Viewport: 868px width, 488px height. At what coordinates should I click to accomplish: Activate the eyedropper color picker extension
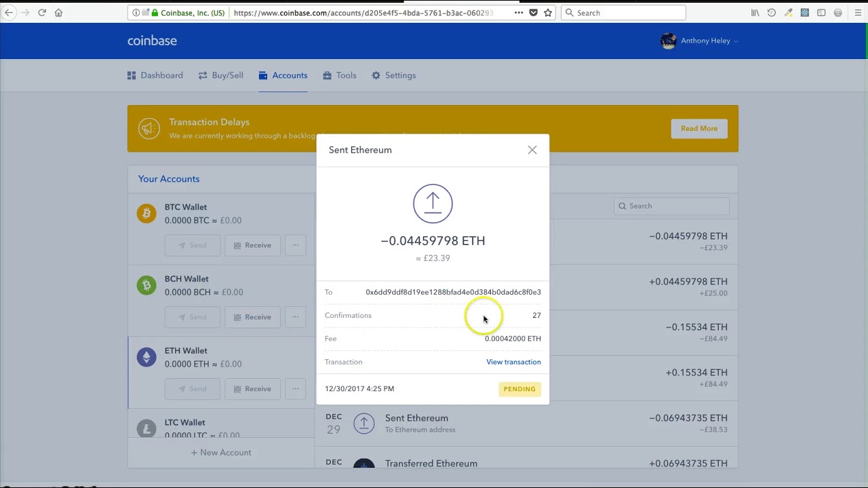pos(788,13)
